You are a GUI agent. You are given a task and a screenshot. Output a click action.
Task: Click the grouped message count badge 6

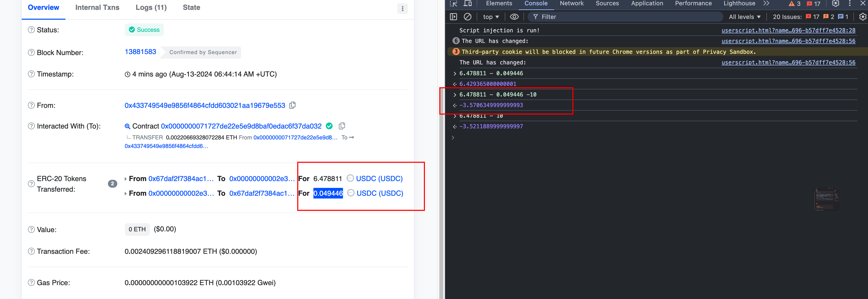click(456, 41)
